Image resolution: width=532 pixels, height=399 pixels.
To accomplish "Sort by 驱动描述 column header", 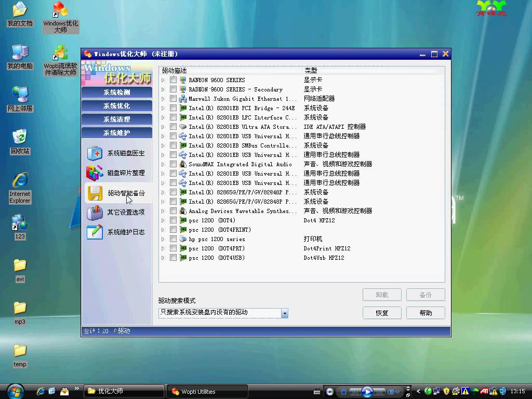I will coord(231,71).
